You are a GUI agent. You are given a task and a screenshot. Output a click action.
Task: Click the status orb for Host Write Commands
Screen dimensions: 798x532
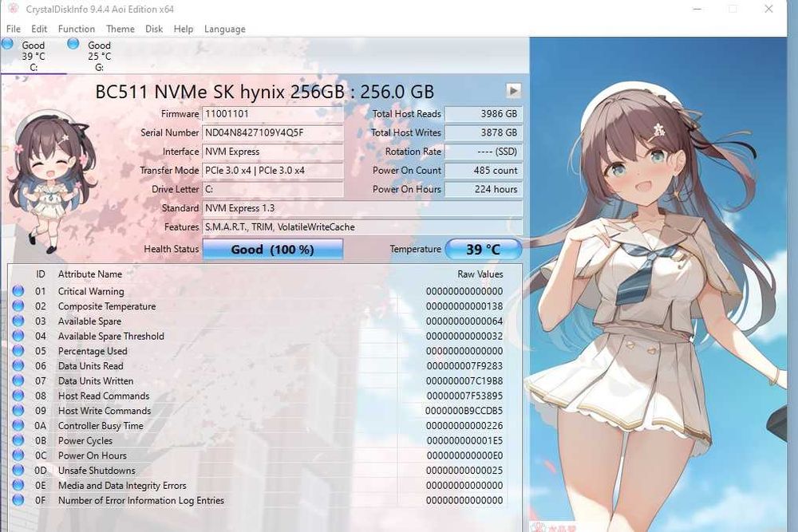[18, 411]
